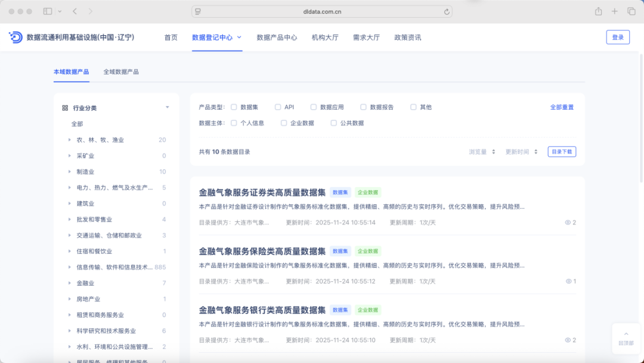Open the 政策资讯 navigation item
This screenshot has height=363, width=644.
click(407, 38)
